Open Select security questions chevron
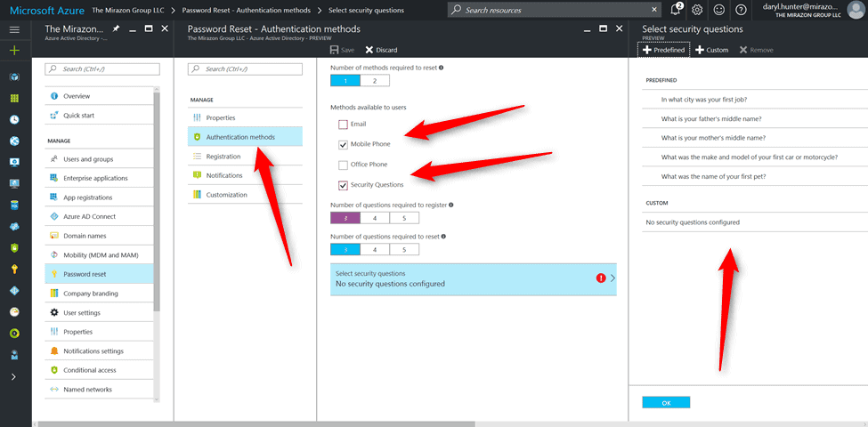This screenshot has height=427, width=868. [x=612, y=278]
